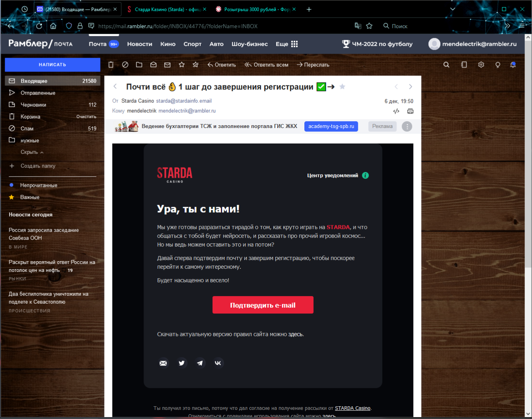The image size is (532, 419).
Task: Click Ответить всем button
Action: click(267, 65)
